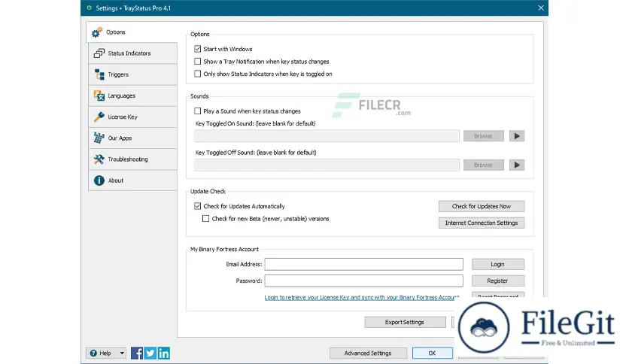The height and width of the screenshot is (364, 629).
Task: Click Browse for Key Toggled Off Sound
Action: [x=483, y=165]
